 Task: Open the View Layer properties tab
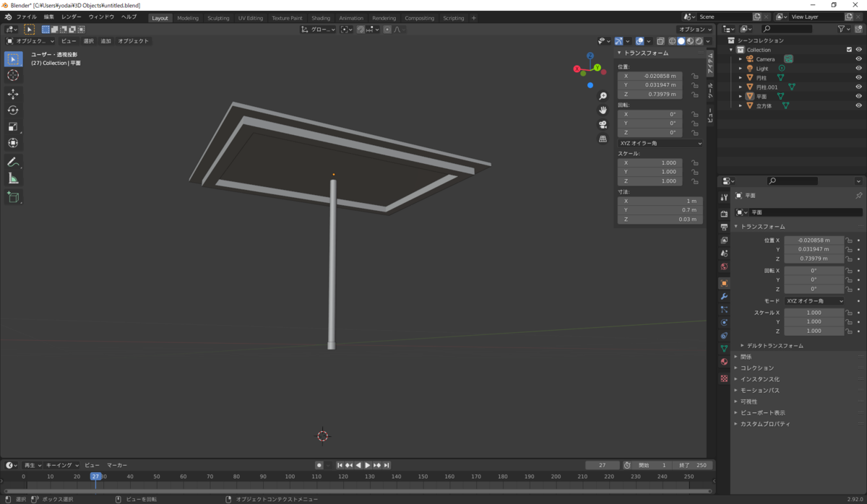point(724,240)
